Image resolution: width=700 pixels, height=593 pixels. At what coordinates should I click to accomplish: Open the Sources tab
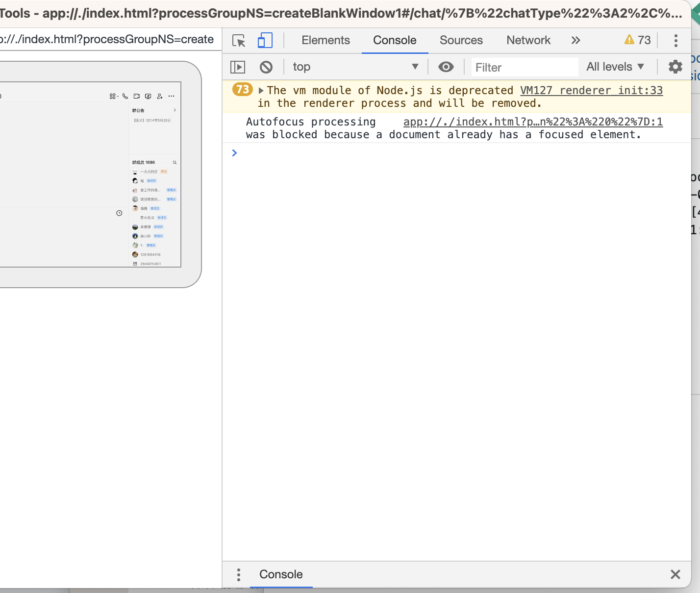pos(461,41)
